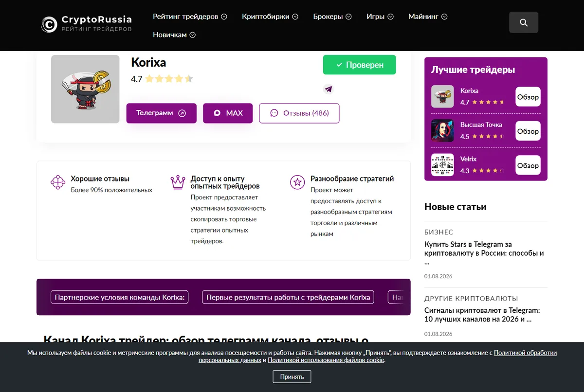Open Политикой использования файлов cookie link
Viewport: 584px width, 392px height.
pos(326,360)
